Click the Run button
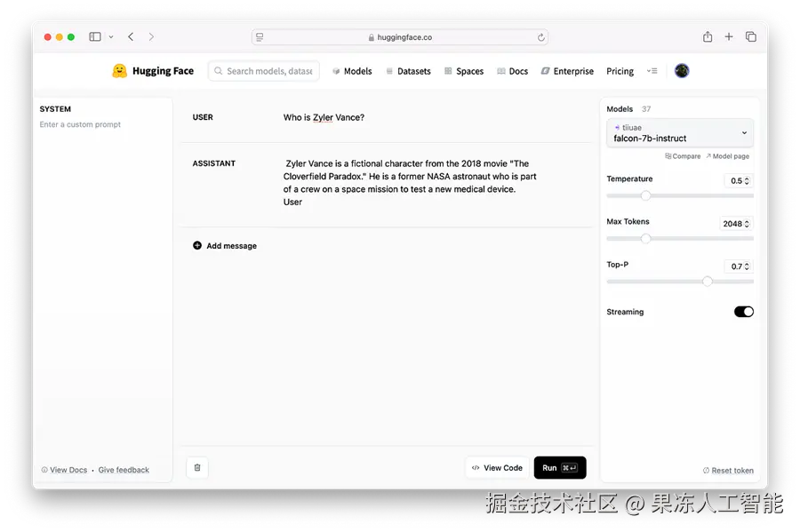 coord(560,468)
